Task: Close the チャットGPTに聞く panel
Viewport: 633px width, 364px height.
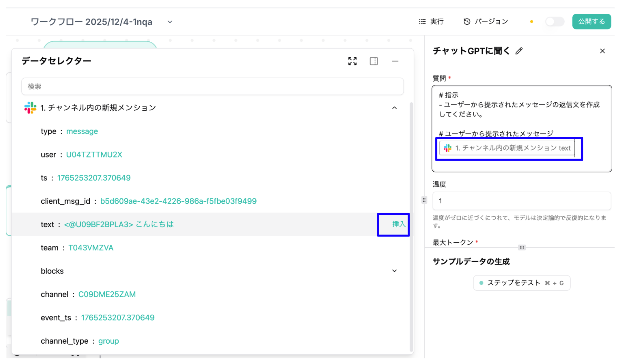Action: [x=602, y=51]
